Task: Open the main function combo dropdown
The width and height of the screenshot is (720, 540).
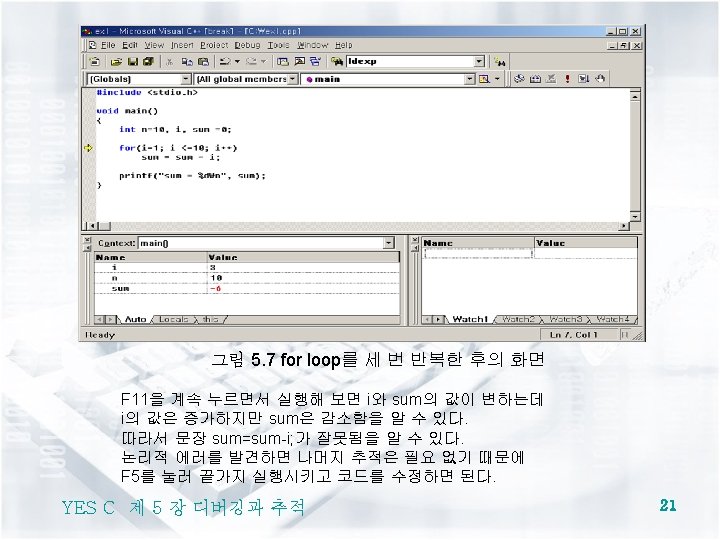Action: point(469,79)
